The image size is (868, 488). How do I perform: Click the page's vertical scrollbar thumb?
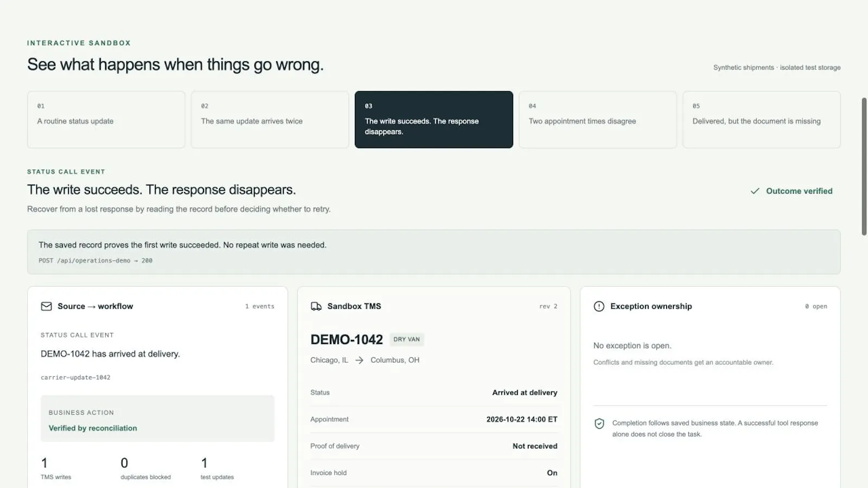864,166
